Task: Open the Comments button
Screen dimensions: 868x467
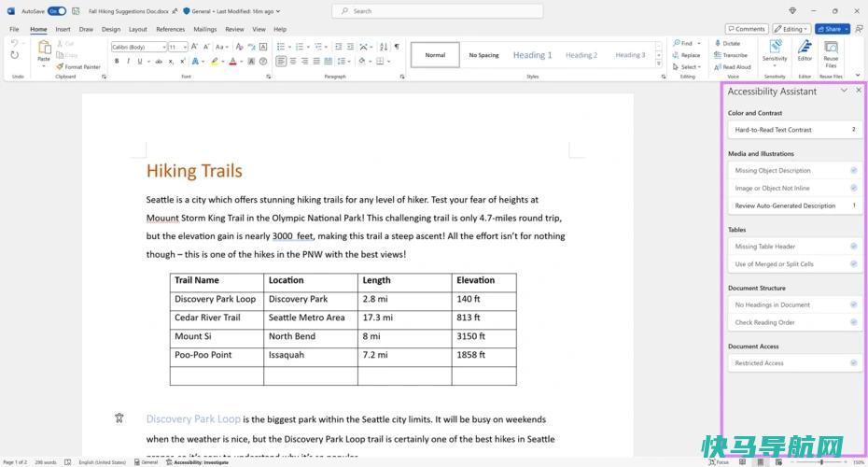Action: (747, 29)
